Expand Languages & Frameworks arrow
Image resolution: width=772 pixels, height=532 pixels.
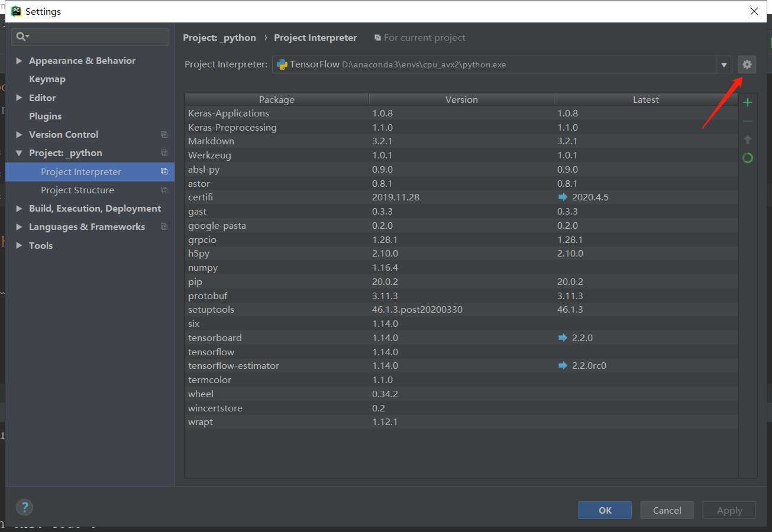click(x=20, y=227)
